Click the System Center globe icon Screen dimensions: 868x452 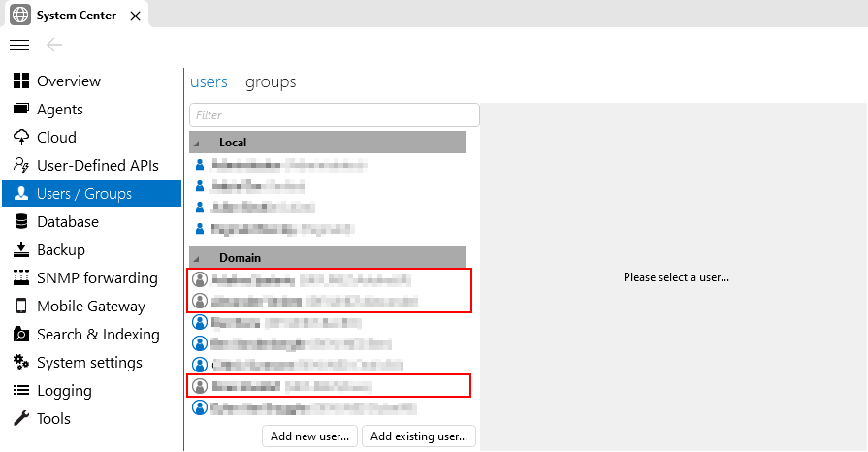click(20, 15)
